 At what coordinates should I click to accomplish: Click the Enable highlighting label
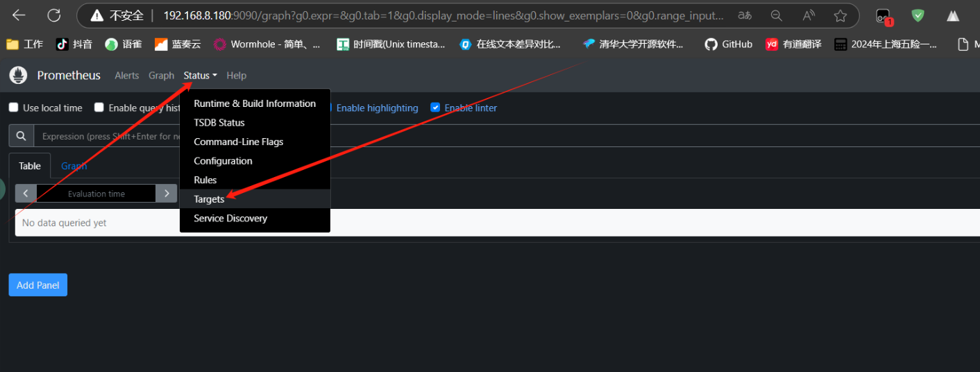[x=377, y=108]
